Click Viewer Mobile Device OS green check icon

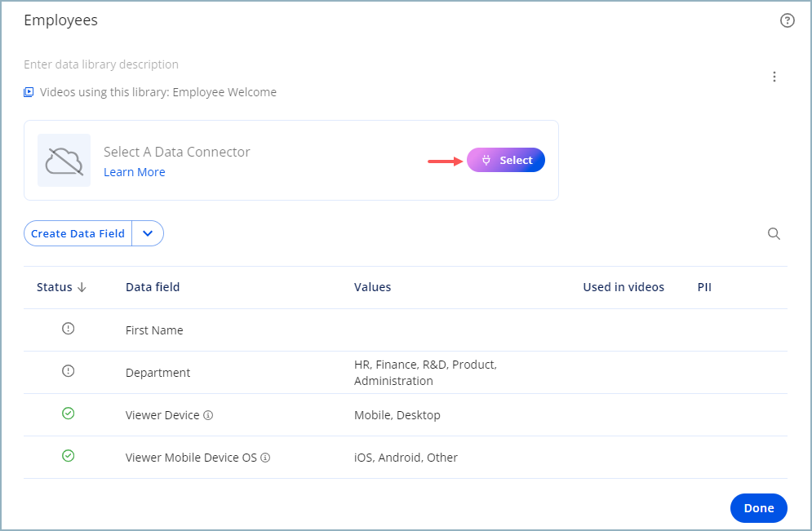coord(68,455)
